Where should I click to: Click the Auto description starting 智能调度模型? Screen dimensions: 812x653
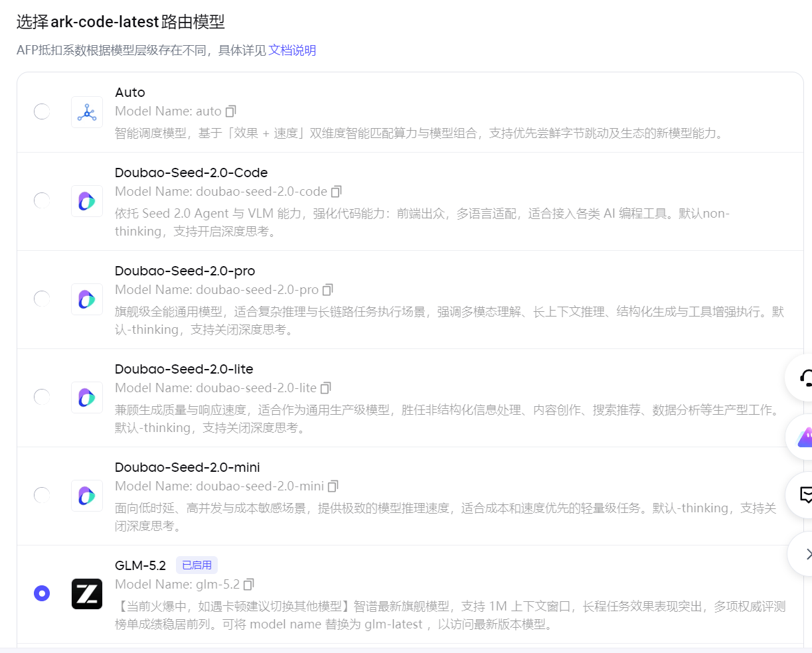tap(420, 133)
